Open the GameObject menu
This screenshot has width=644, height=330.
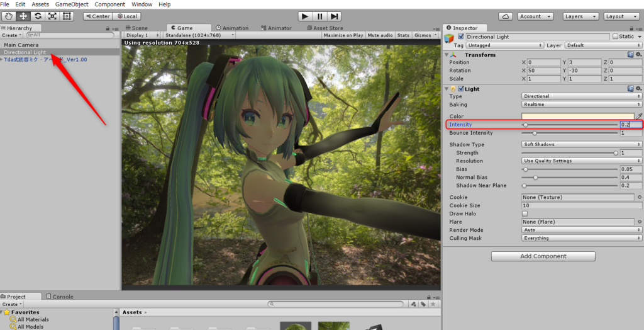point(72,4)
